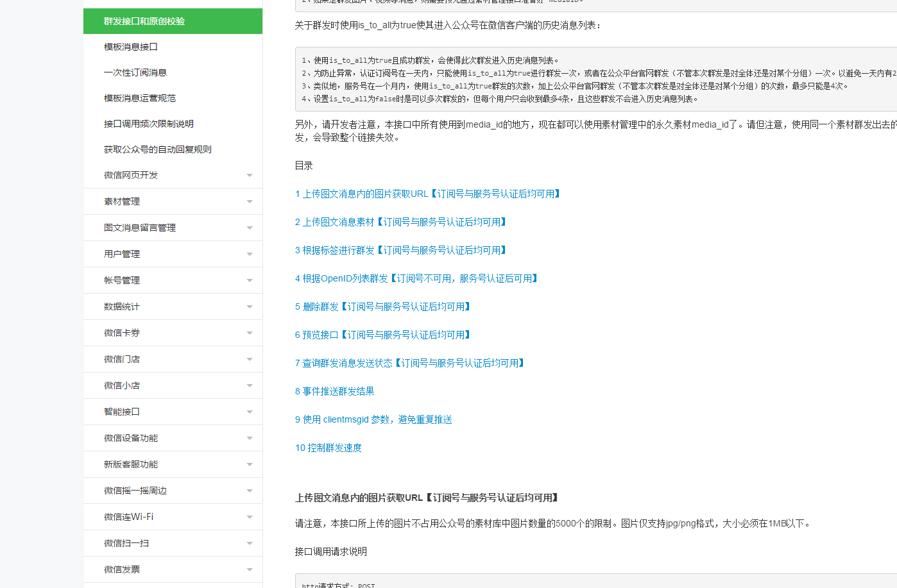This screenshot has height=588, width=897.
Task: Expand 新版客服功能 section arrow
Action: coord(250,465)
